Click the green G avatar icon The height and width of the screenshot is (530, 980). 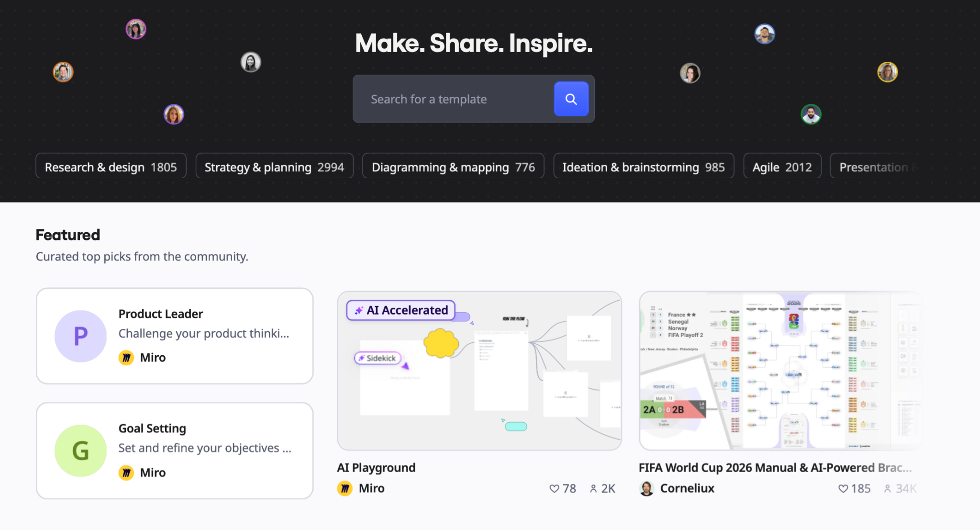(80, 451)
